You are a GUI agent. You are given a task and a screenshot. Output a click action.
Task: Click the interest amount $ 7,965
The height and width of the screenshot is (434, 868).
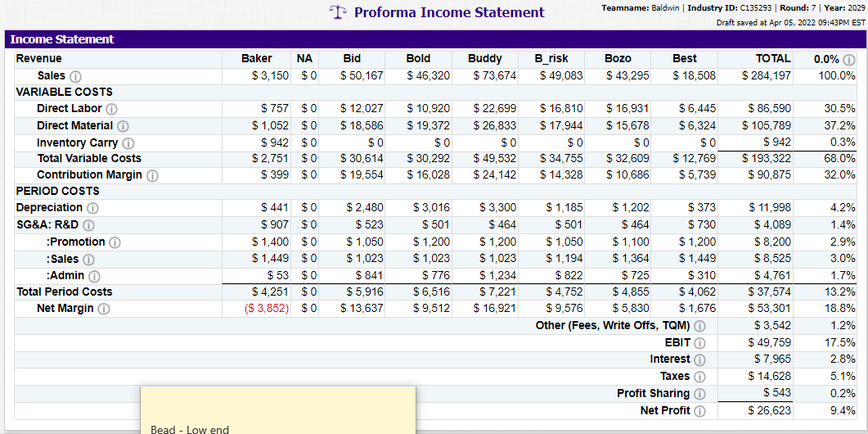pyautogui.click(x=772, y=360)
